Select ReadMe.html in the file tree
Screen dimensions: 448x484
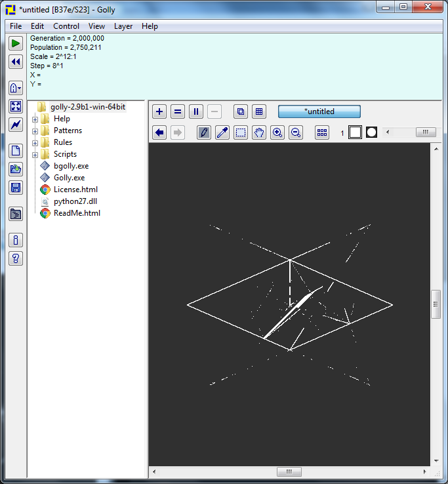pos(77,213)
